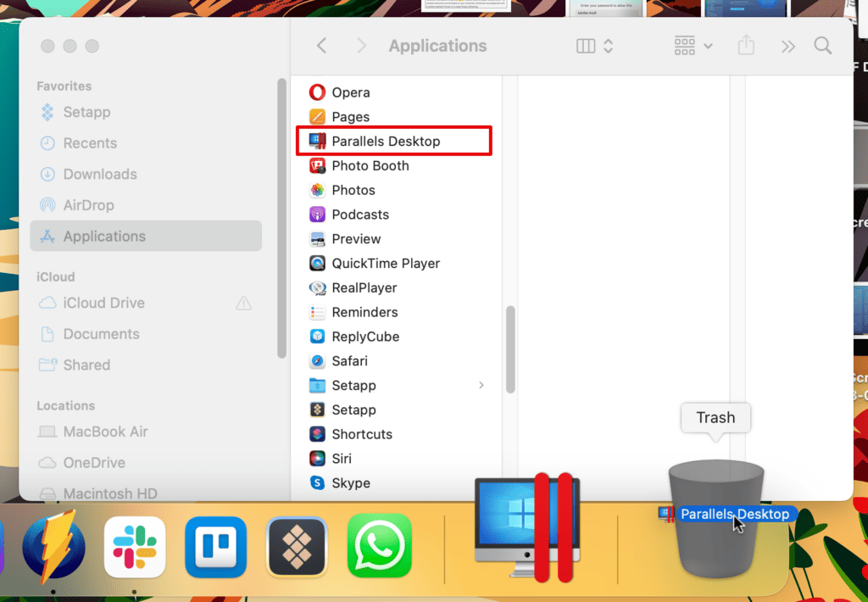This screenshot has height=602, width=868.
Task: Open search with the magnifying glass icon
Action: [x=823, y=46]
